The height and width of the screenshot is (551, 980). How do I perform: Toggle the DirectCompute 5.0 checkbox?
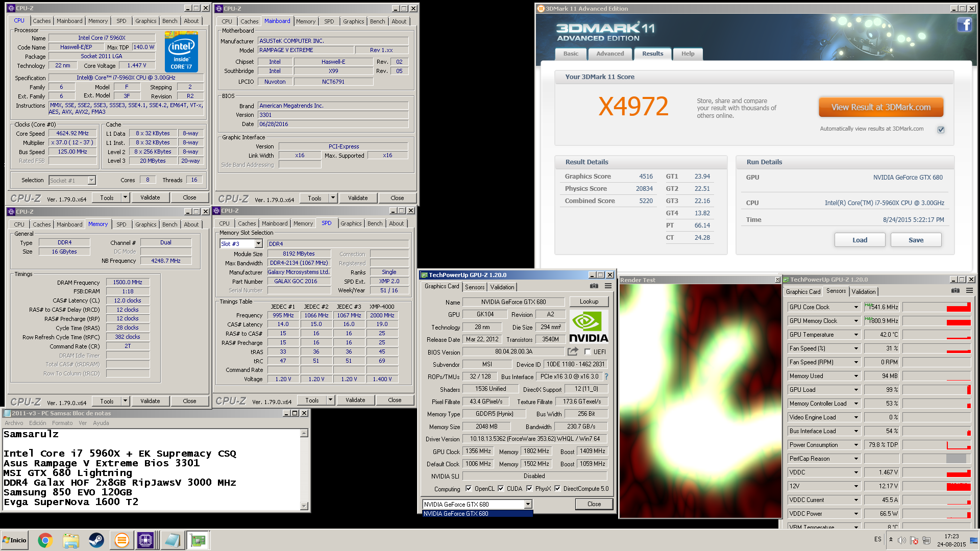[557, 489]
